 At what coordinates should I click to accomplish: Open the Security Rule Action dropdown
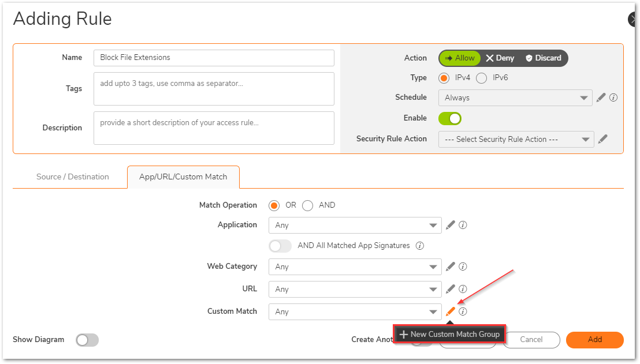(x=516, y=140)
